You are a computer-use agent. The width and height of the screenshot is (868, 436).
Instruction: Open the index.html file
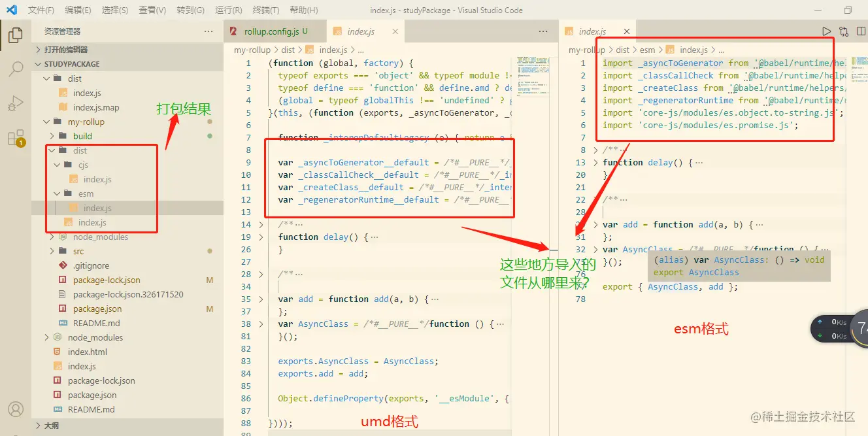pyautogui.click(x=88, y=352)
